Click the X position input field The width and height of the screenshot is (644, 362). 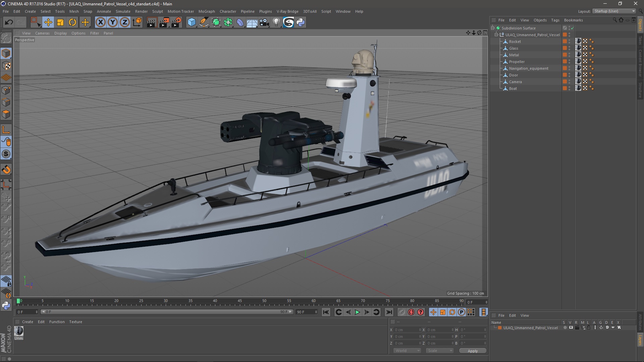tap(407, 330)
